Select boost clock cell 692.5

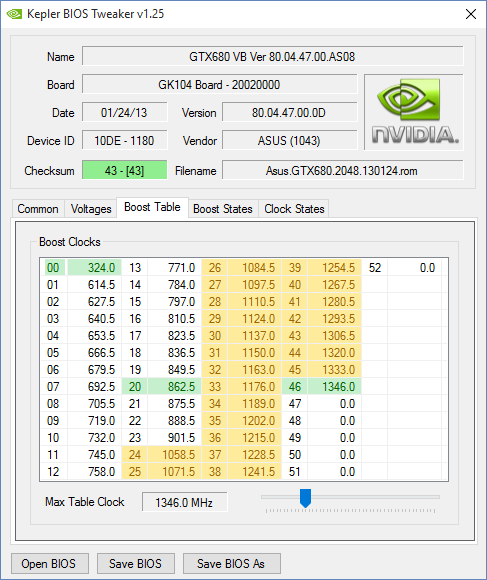pyautogui.click(x=94, y=387)
